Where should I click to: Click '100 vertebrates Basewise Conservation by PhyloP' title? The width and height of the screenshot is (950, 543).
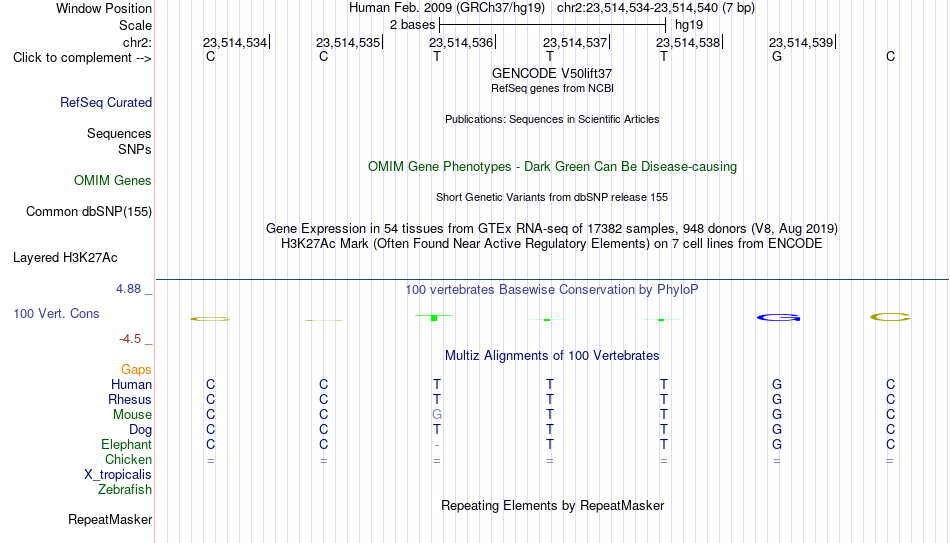click(x=552, y=290)
